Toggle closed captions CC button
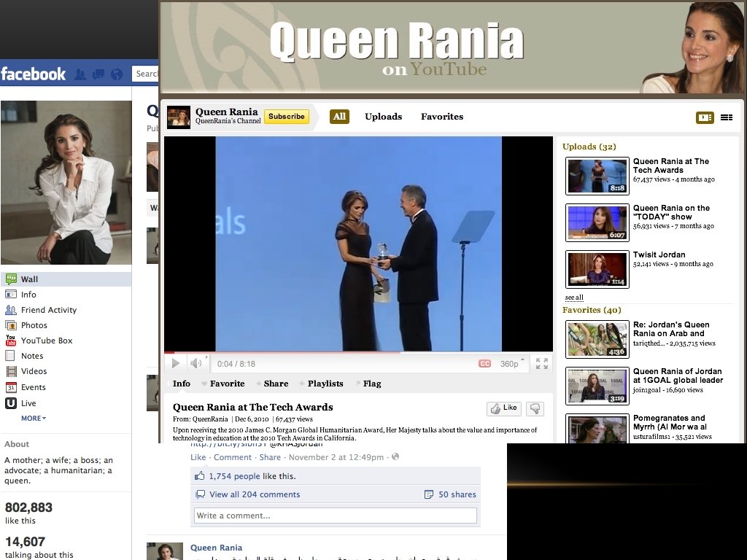 [484, 363]
